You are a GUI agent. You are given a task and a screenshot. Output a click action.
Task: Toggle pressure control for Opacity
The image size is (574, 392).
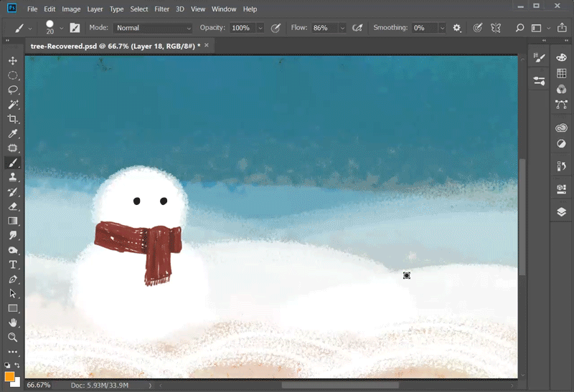coord(276,28)
